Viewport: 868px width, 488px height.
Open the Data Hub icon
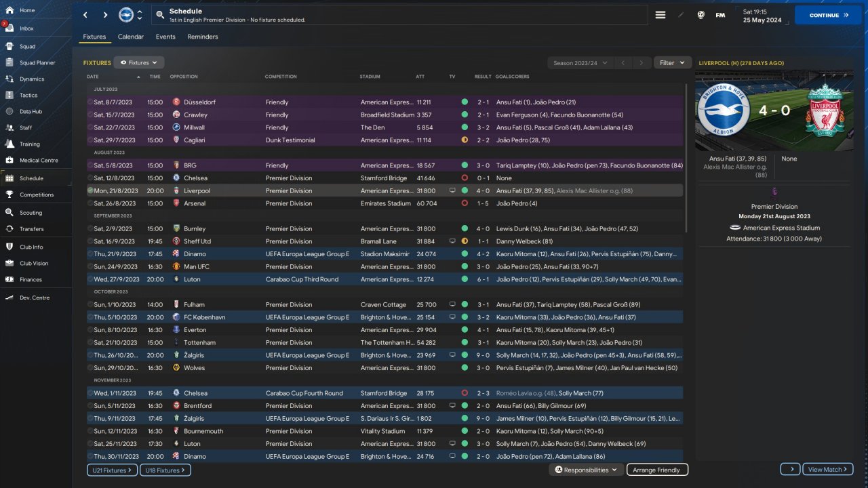coord(9,111)
